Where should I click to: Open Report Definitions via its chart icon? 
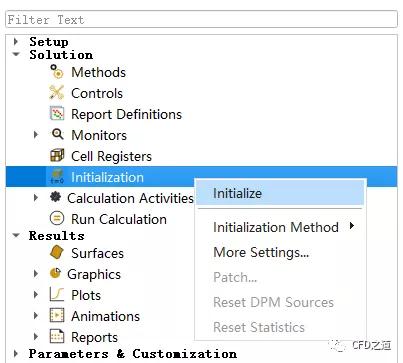(x=57, y=114)
